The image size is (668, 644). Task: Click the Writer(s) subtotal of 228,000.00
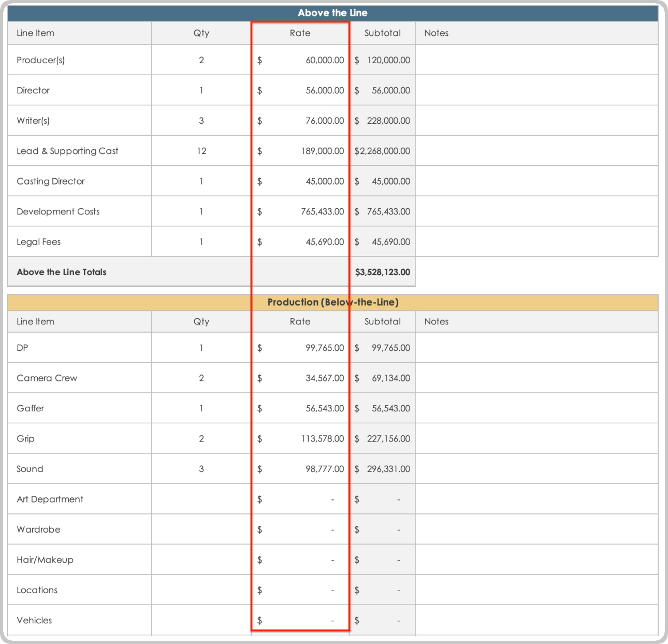[x=382, y=121]
